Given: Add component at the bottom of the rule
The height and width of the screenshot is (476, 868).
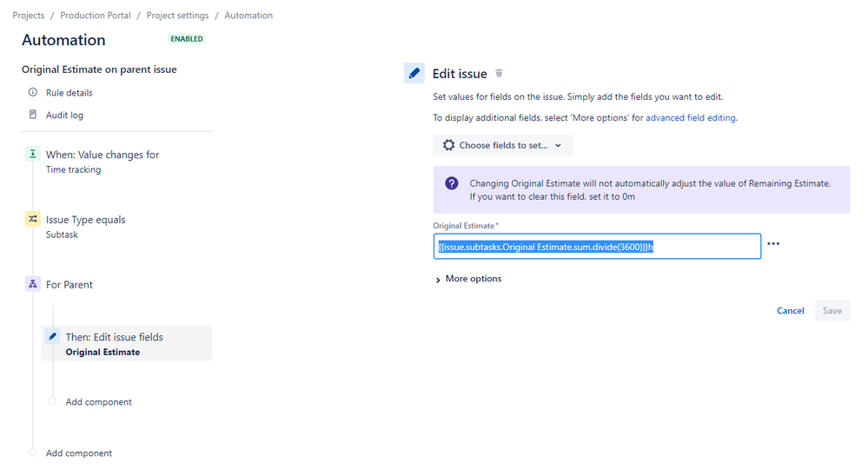Looking at the screenshot, I should click(x=78, y=453).
